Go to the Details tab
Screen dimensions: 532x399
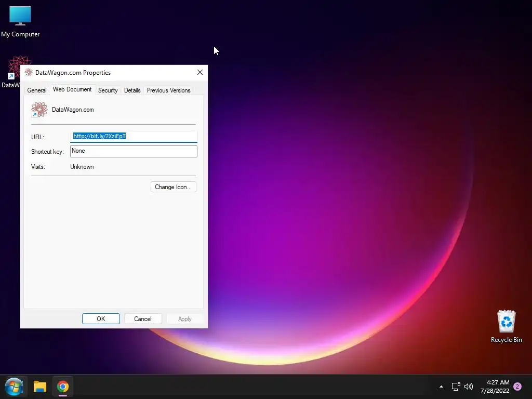[x=132, y=90]
